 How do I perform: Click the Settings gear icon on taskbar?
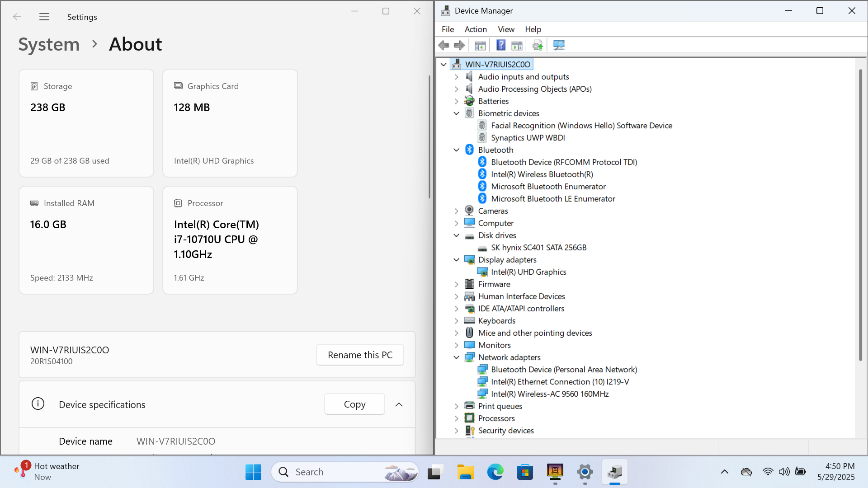pos(585,472)
